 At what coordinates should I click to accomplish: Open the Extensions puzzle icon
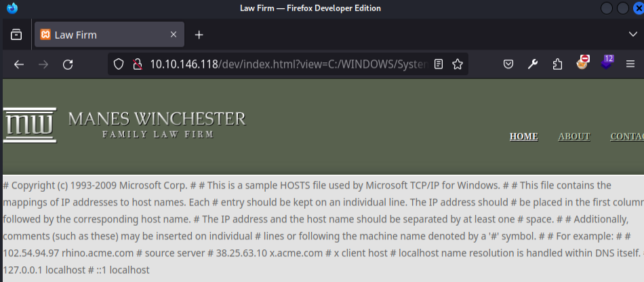coord(557,64)
